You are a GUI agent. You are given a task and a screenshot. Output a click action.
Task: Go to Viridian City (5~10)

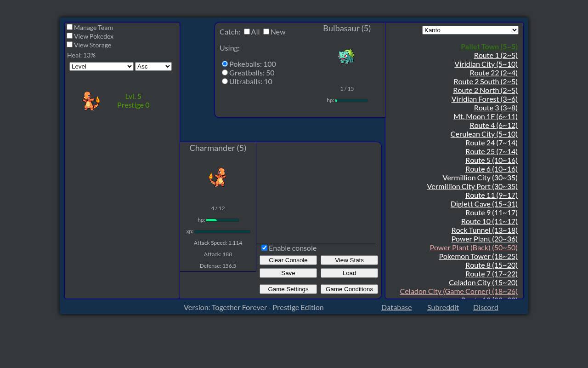[x=486, y=64]
